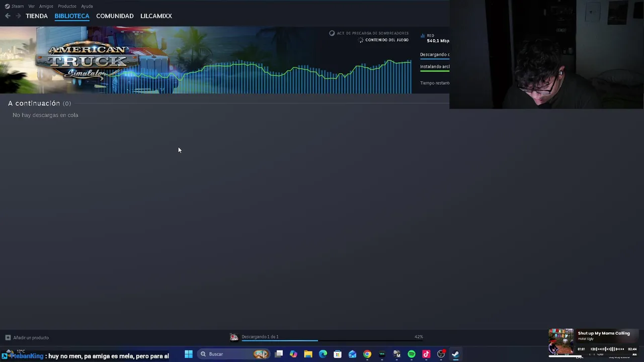Go forward with the right navigation arrow
The height and width of the screenshot is (362, 644).
point(18,16)
